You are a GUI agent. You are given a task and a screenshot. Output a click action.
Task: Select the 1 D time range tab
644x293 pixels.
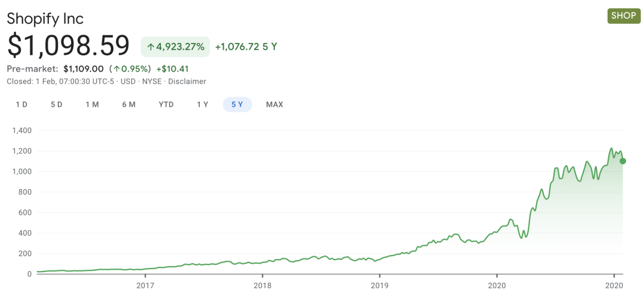click(x=21, y=104)
